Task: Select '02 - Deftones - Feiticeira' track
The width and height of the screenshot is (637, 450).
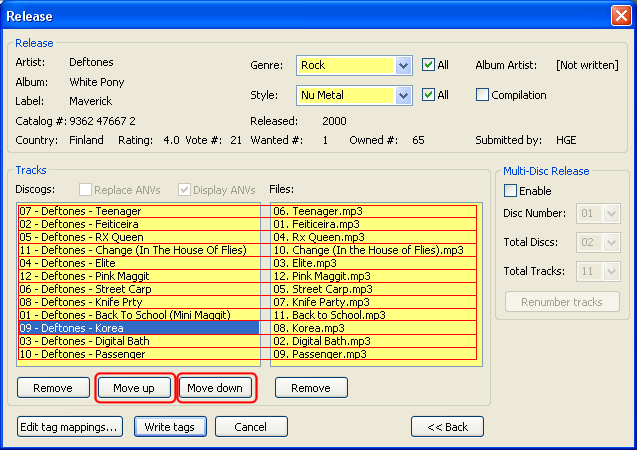Action: [139, 224]
